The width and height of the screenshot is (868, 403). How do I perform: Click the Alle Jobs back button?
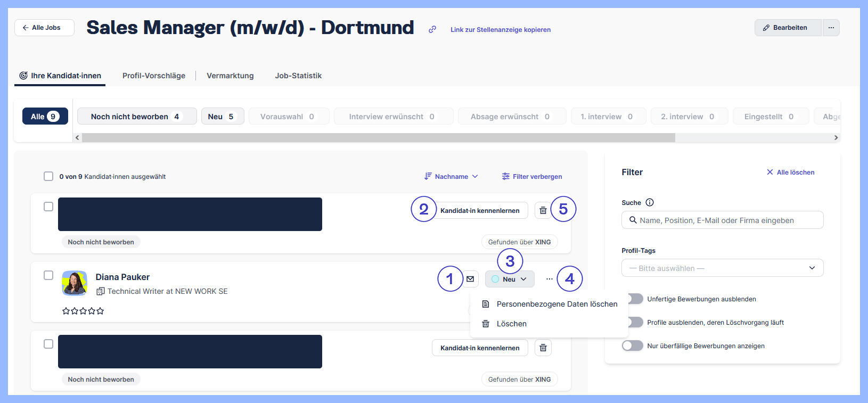click(45, 28)
